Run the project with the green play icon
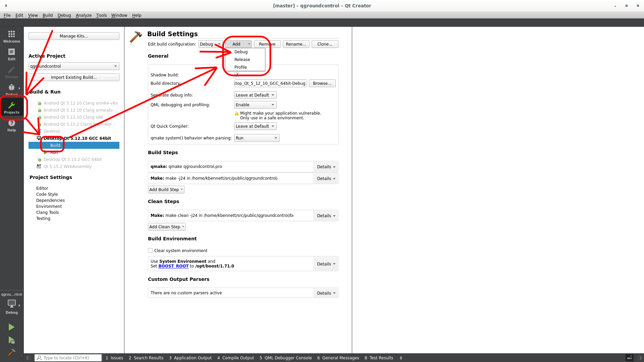The image size is (644, 362). point(11,327)
